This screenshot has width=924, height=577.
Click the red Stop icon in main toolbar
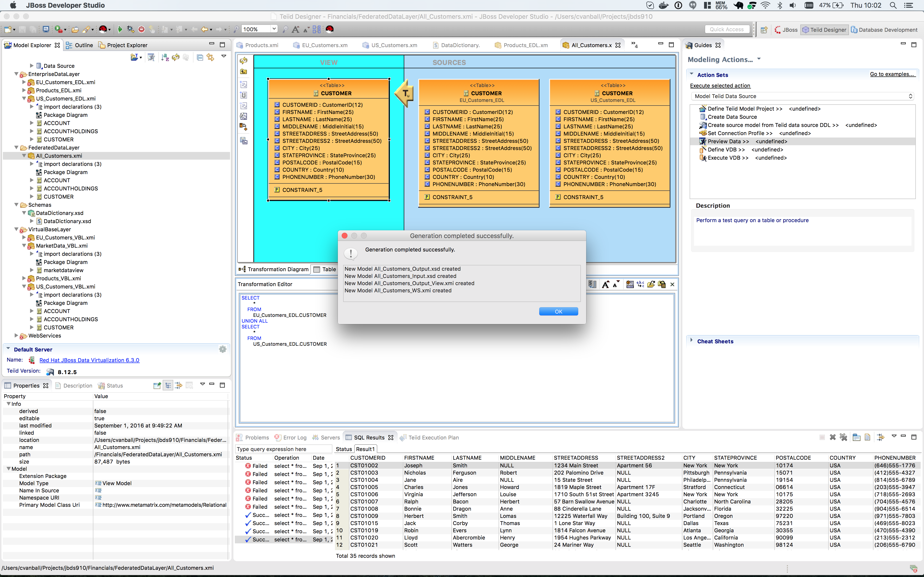point(141,29)
